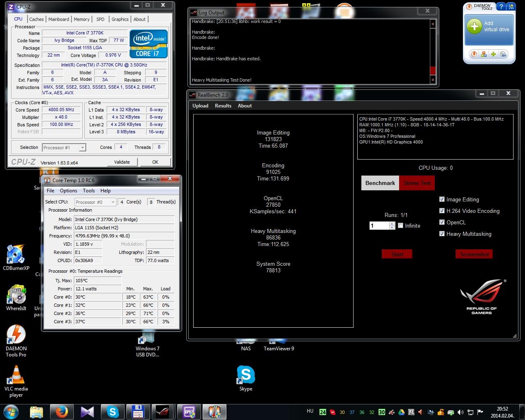Open DAEMON Tools Pro desktop shortcut
Screen dimensions: 525x420
16,341
